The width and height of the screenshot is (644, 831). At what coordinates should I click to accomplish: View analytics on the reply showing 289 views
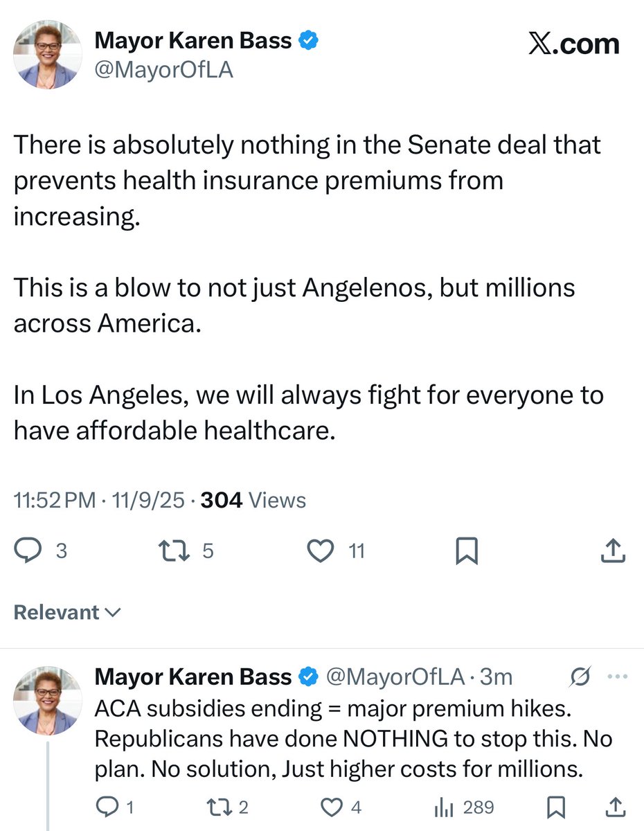pos(443,807)
